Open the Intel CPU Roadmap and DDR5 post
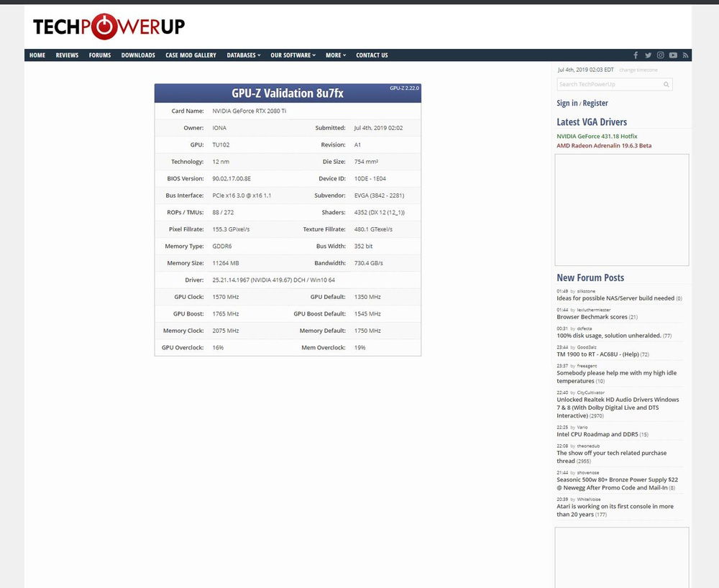 click(x=597, y=434)
